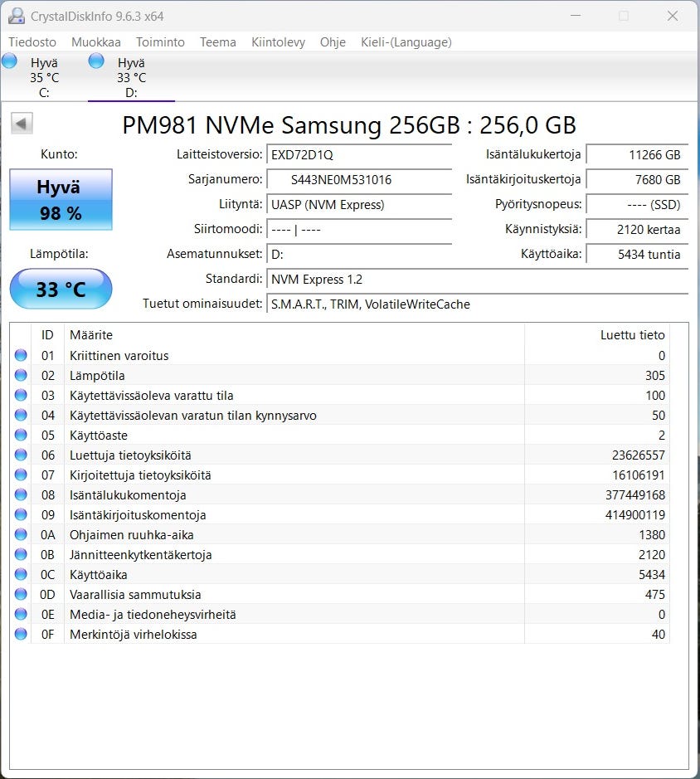Click status orb for Käyttöaste row
This screenshot has width=700, height=779.
[21, 435]
